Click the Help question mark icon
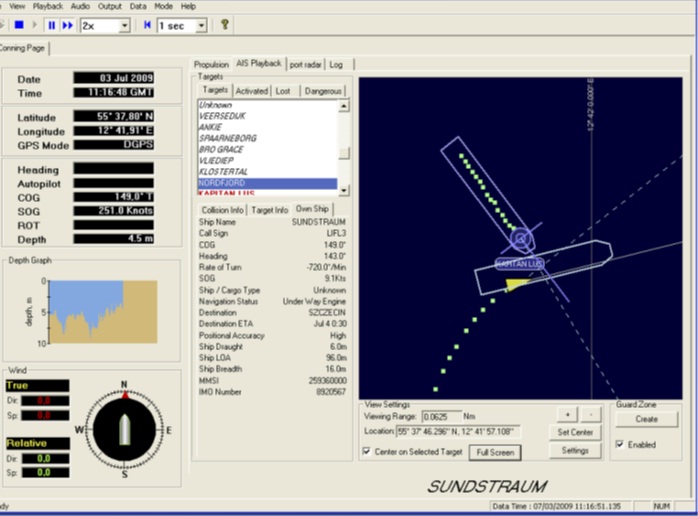 [x=225, y=25]
